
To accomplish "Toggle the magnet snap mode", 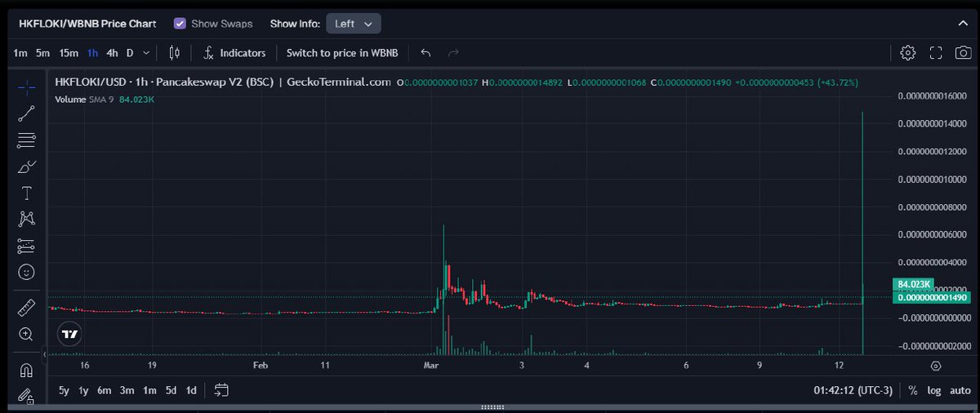I will pyautogui.click(x=26, y=371).
